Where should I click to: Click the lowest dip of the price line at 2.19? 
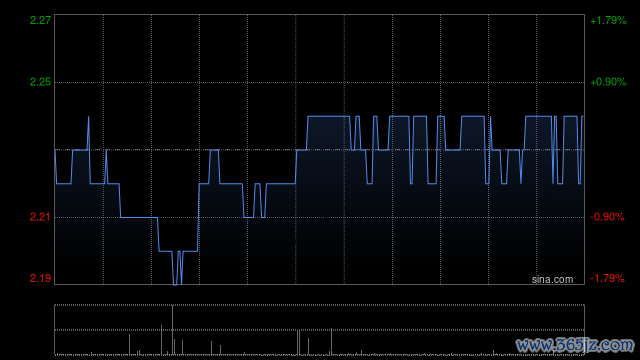tap(175, 284)
